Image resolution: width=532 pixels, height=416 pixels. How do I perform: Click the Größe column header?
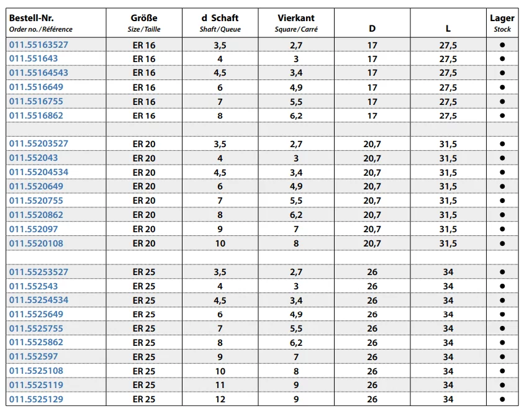[144, 18]
